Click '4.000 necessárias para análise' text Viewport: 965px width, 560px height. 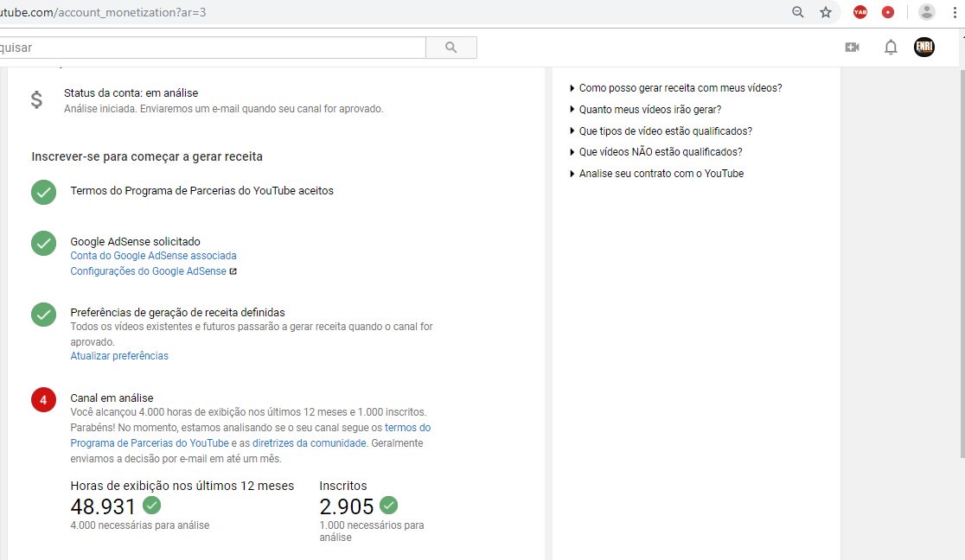tap(140, 525)
